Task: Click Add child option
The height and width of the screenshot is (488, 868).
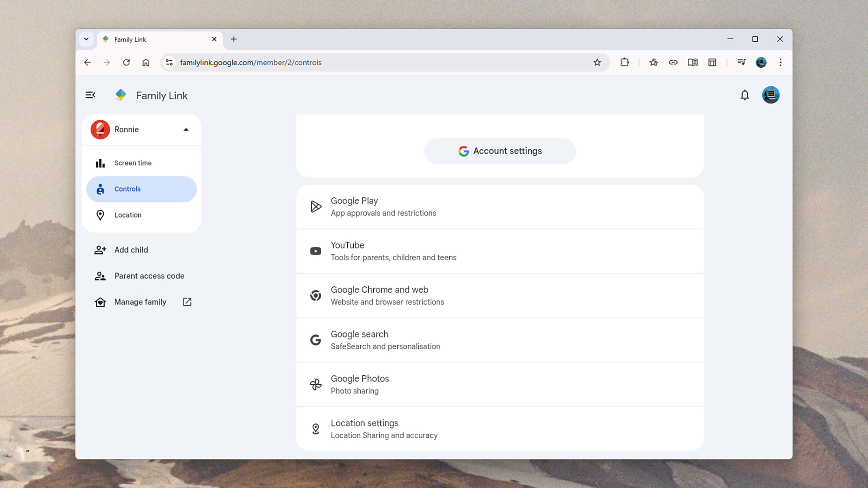Action: (x=131, y=250)
